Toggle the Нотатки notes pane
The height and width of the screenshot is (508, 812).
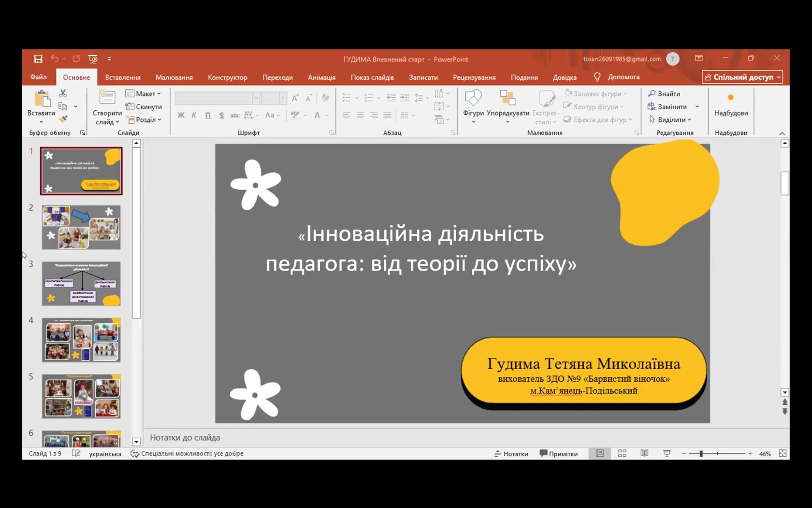[x=511, y=453]
